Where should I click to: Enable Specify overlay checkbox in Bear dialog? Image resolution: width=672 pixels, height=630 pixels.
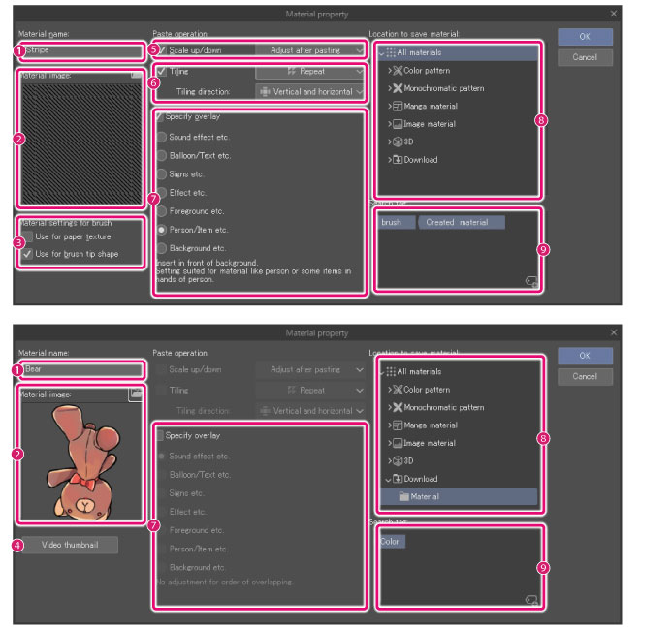[160, 435]
